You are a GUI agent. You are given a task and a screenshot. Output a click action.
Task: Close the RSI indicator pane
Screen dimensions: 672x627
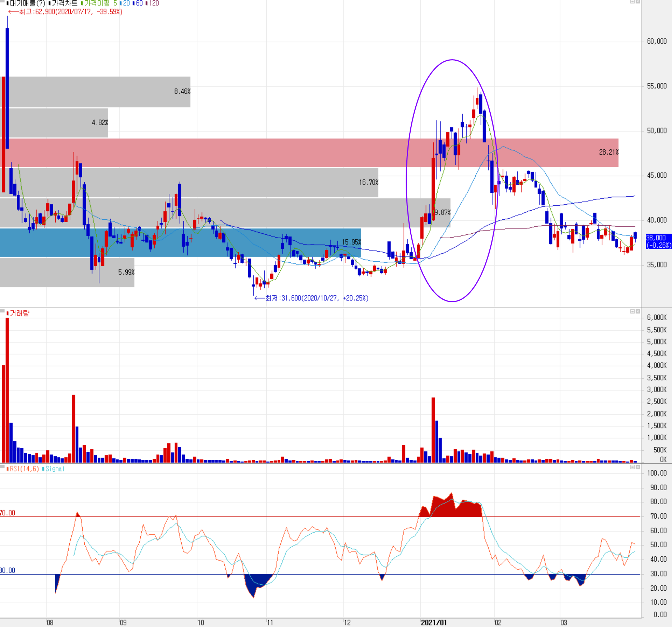click(x=638, y=467)
